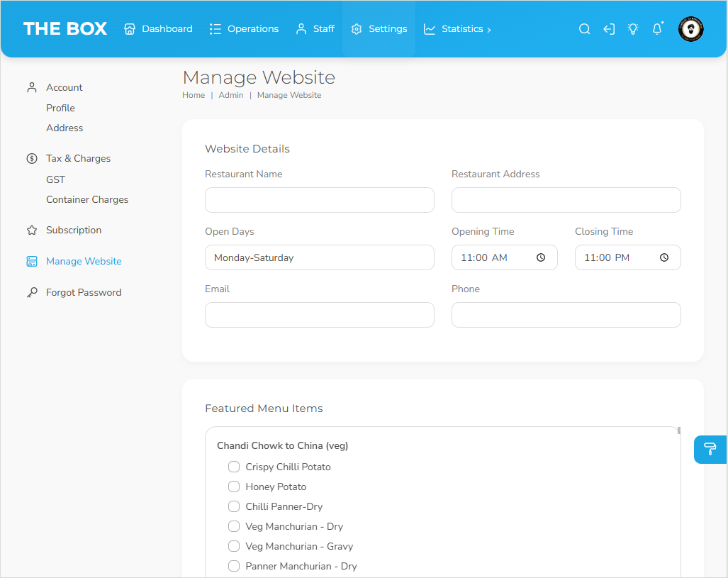728x578 pixels.
Task: Click the key icon beside Forgot Password
Action: click(x=32, y=292)
